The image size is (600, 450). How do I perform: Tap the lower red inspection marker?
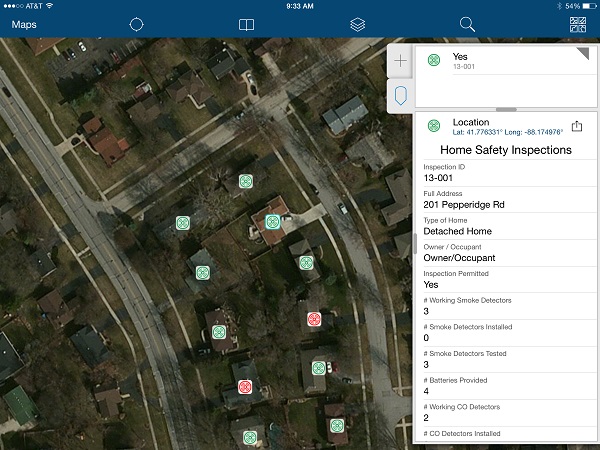click(245, 387)
